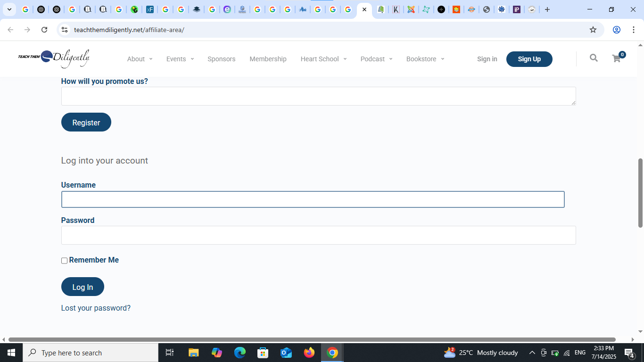Switch to the xF favicon tab

pyautogui.click(x=150, y=9)
